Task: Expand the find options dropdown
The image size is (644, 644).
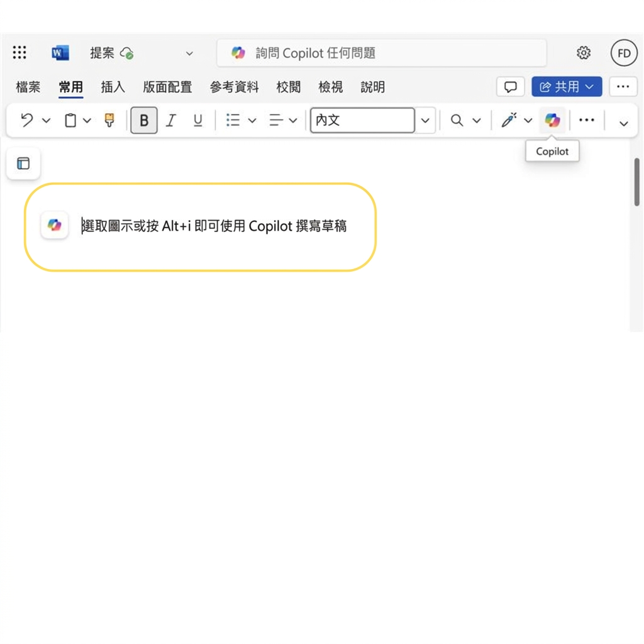Action: 477,120
